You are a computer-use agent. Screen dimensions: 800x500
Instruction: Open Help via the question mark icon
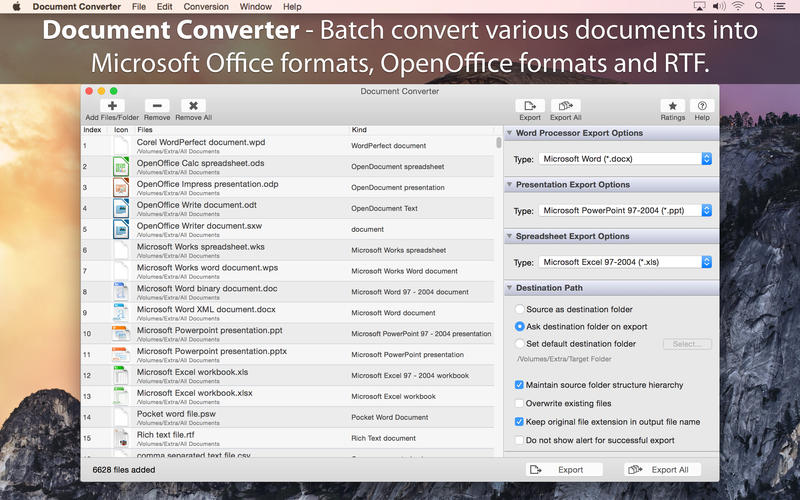tap(702, 106)
